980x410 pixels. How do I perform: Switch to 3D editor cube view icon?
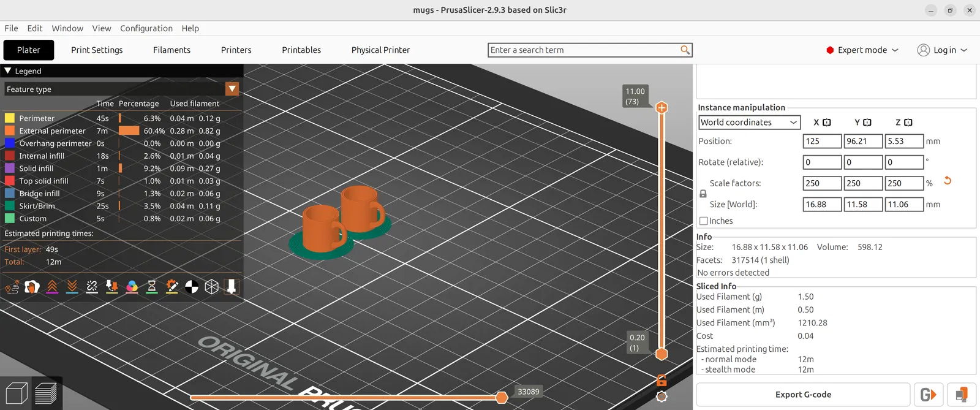pos(17,393)
